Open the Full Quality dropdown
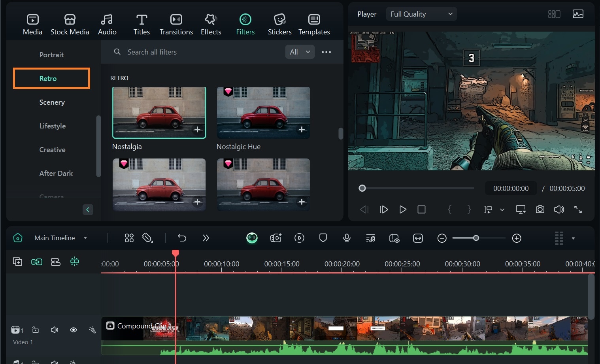Viewport: 600px width, 364px height. pos(421,14)
